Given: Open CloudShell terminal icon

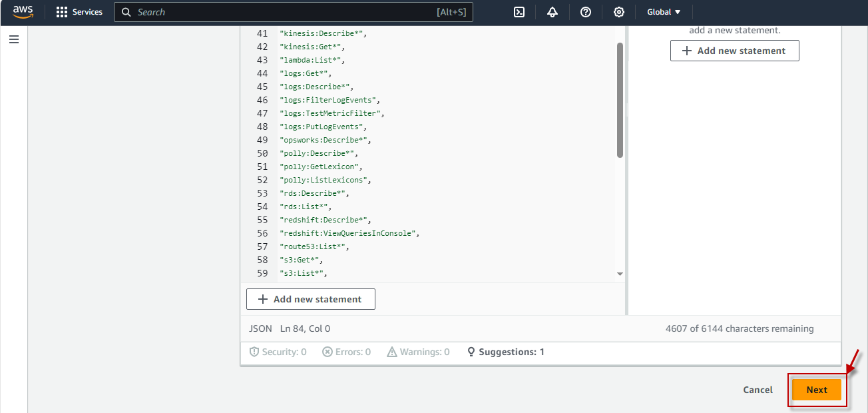Looking at the screenshot, I should [519, 12].
